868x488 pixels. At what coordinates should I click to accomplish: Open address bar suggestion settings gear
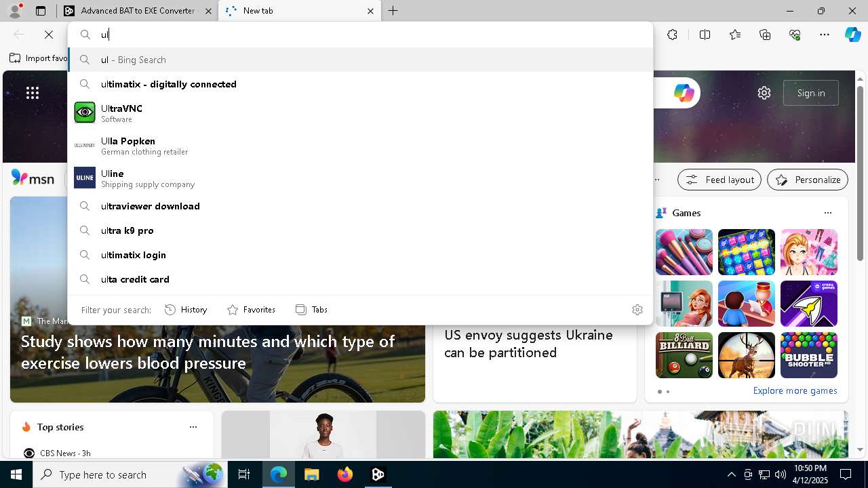click(x=637, y=310)
